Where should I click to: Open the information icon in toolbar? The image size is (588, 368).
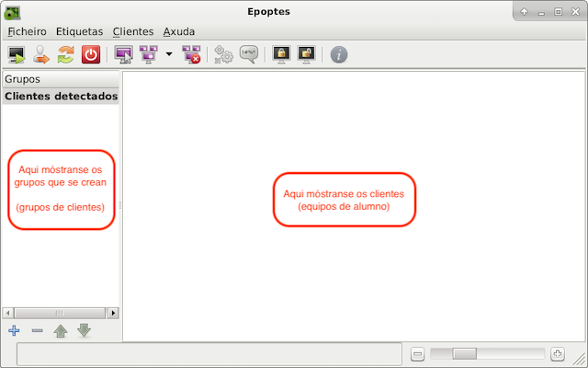339,55
